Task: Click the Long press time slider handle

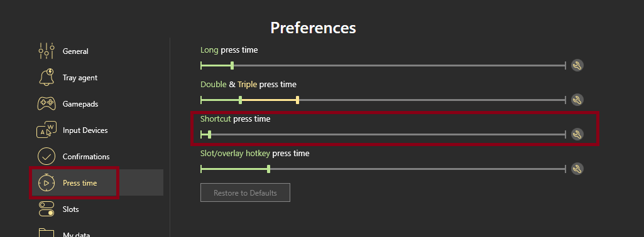Action: tap(232, 65)
